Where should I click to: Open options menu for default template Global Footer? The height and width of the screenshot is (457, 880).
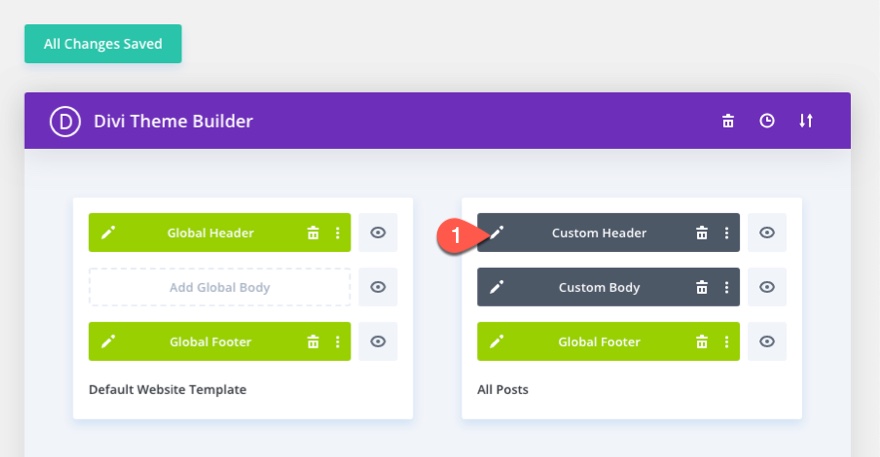tap(338, 341)
